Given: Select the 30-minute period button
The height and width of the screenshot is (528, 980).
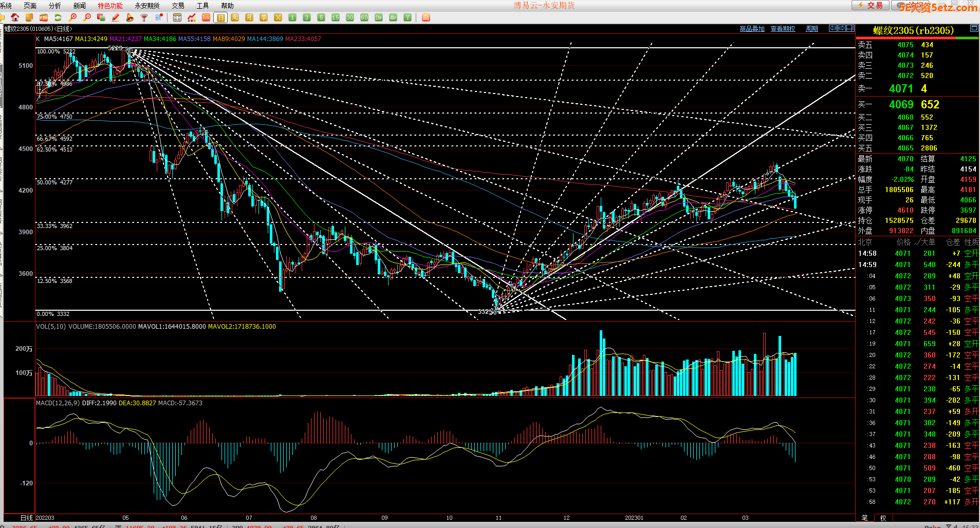Looking at the screenshot, I should coord(350,17).
